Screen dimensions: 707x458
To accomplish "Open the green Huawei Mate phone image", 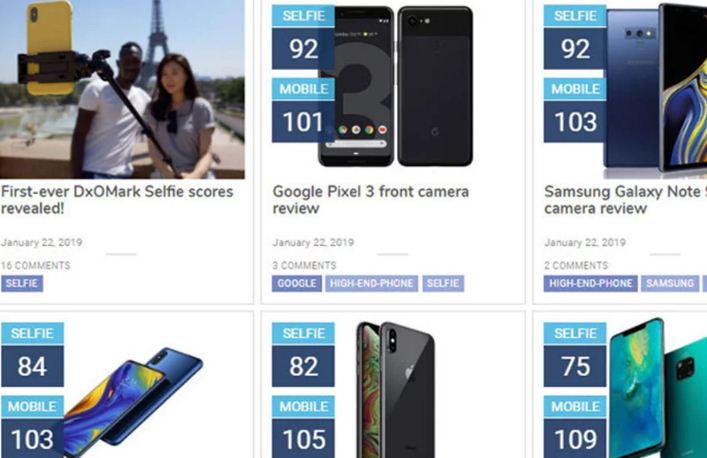I will [x=658, y=388].
